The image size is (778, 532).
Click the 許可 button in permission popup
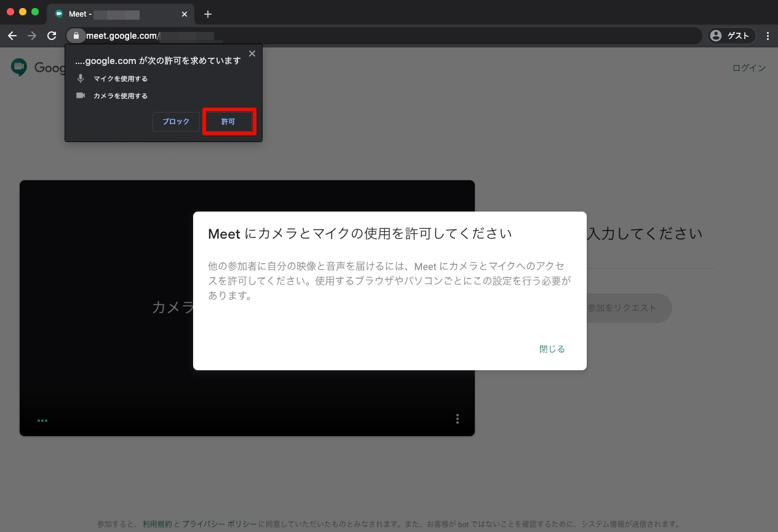coord(228,122)
